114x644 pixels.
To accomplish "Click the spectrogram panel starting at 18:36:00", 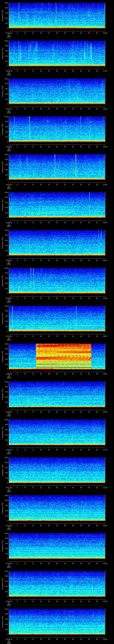I will coord(57,281).
